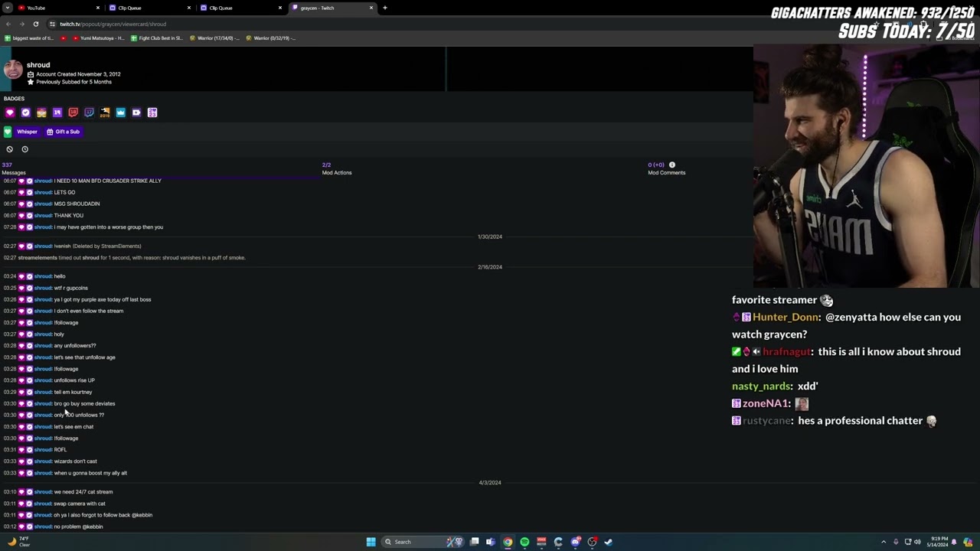Click the last purple badge in the row
The image size is (980, 551).
point(152,112)
